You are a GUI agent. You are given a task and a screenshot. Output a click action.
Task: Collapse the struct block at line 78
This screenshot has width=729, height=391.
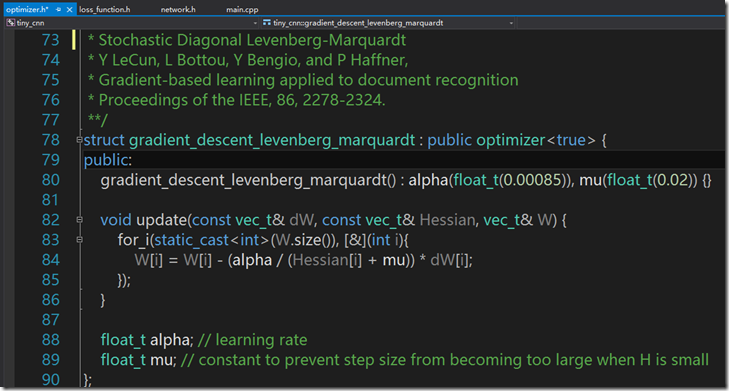point(80,139)
